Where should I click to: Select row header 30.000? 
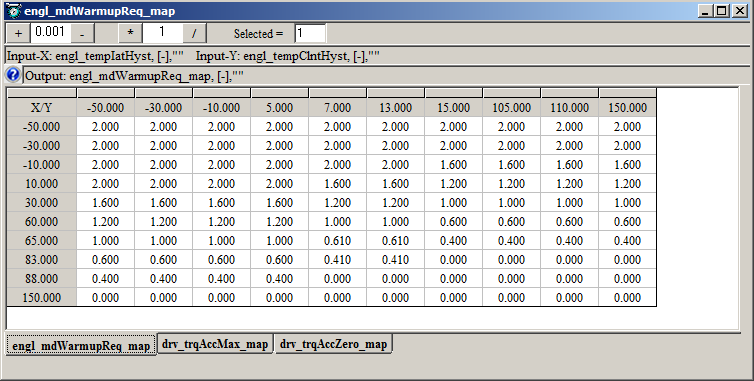point(41,203)
